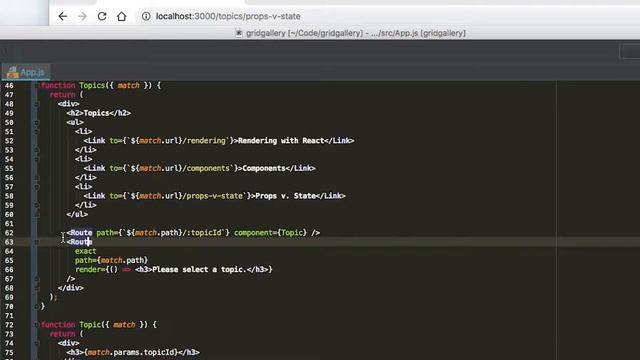Click the browser forward arrow
Screen dimensions: 640x360
pyautogui.click(x=82, y=16)
